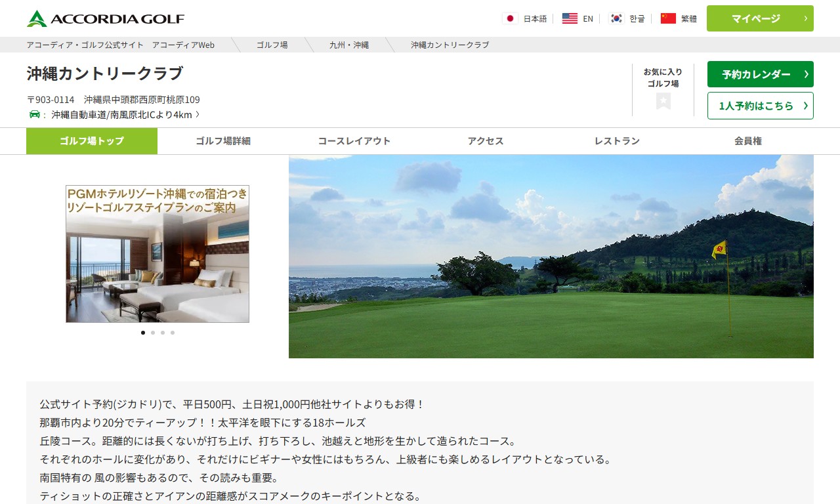This screenshot has height=504, width=840.
Task: Click the golf course main photo
Action: tap(551, 257)
